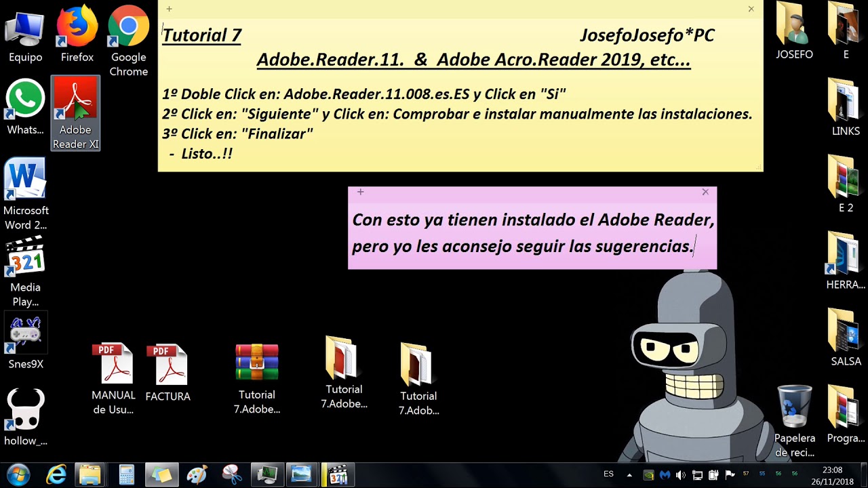The height and width of the screenshot is (488, 868).
Task: Click the 'Tutorial 7' heading text
Action: [201, 35]
